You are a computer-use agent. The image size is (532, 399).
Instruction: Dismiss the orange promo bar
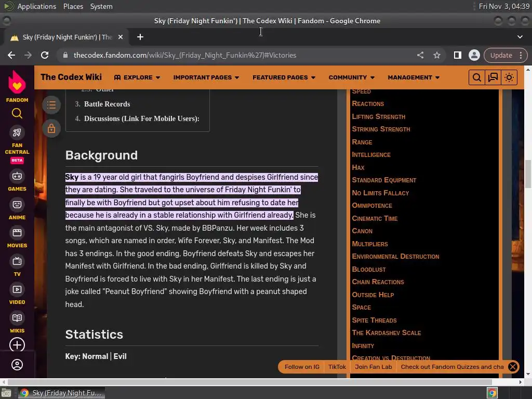[513, 367]
